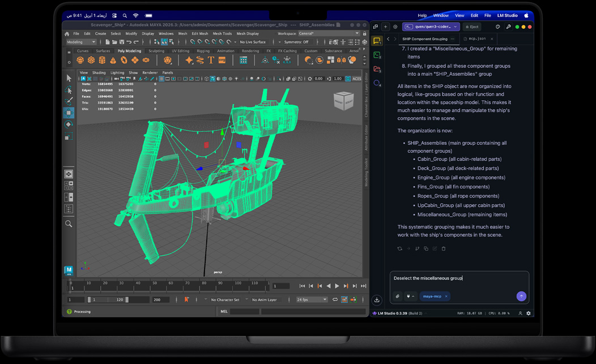596x364 pixels.
Task: Click the Eject button in LM Studio
Action: [x=471, y=26]
